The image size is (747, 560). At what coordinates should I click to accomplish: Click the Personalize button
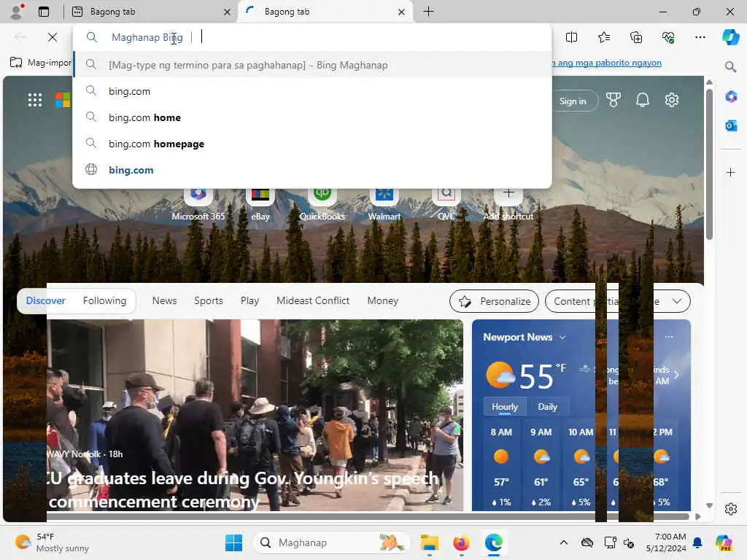click(494, 301)
